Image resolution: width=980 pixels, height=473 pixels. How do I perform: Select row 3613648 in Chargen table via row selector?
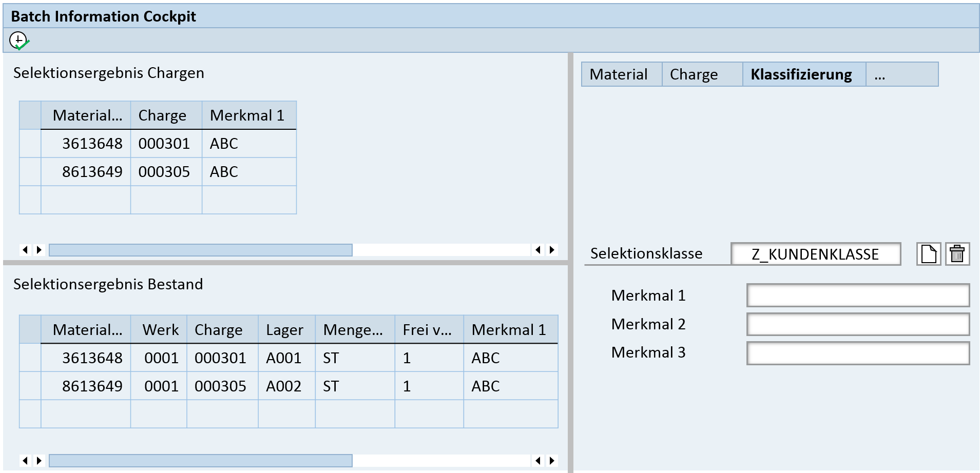pyautogui.click(x=30, y=144)
